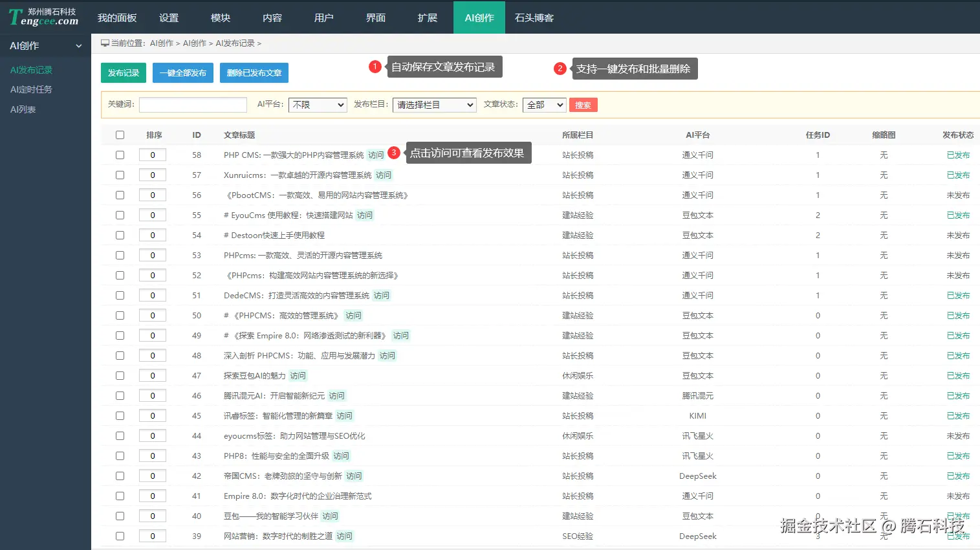Click the 发布记录 green button
This screenshot has width=980, height=550.
[124, 73]
